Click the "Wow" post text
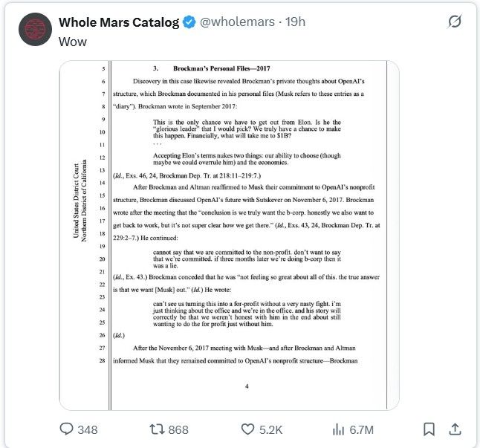The image size is (480, 448). coord(73,42)
